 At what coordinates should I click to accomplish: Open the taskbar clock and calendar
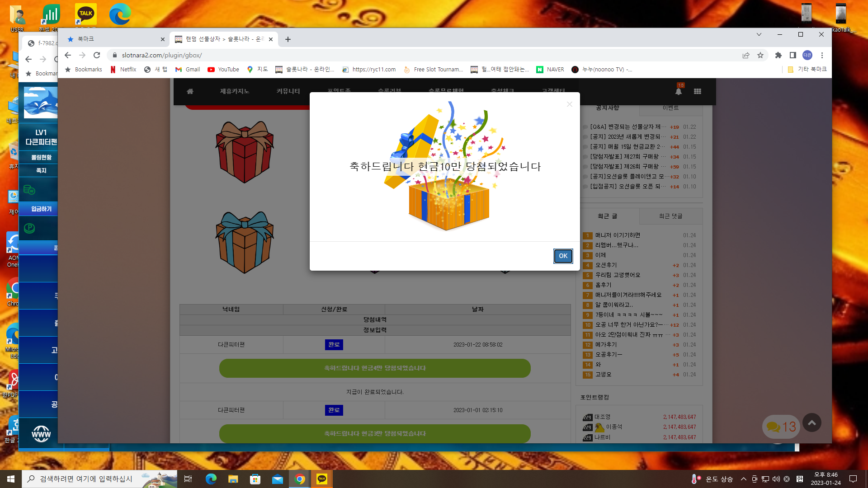coord(826,479)
